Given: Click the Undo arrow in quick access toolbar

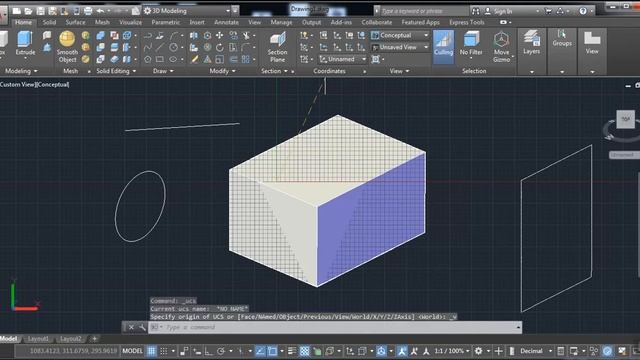Looking at the screenshot, I should pyautogui.click(x=100, y=11).
